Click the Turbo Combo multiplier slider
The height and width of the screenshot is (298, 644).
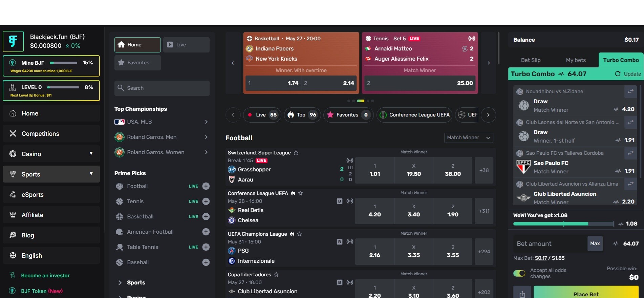click(x=563, y=224)
